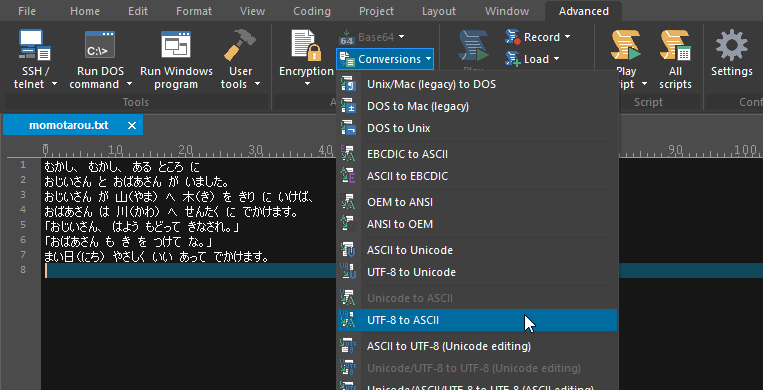Launch Run Windows program icon

pyautogui.click(x=176, y=45)
